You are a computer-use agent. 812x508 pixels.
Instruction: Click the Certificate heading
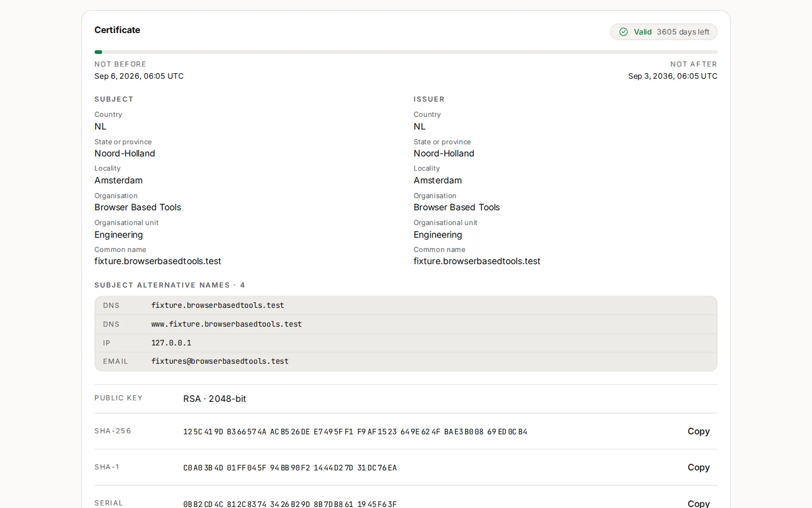[117, 30]
